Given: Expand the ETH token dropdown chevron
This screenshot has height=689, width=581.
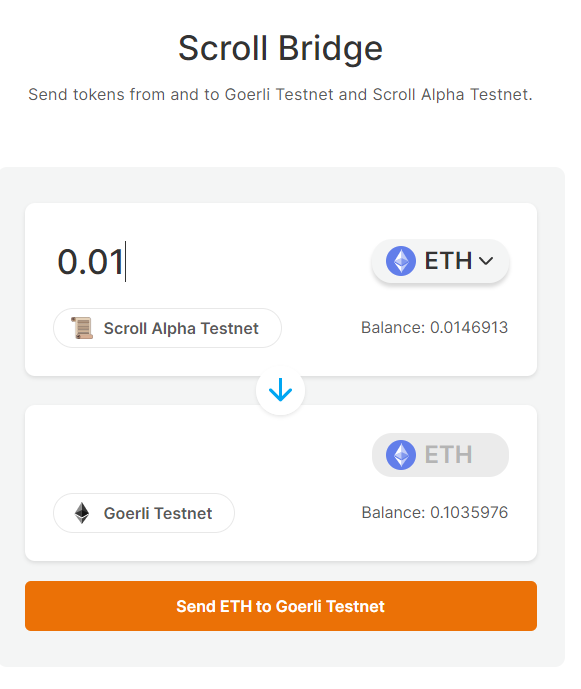Looking at the screenshot, I should pyautogui.click(x=486, y=261).
